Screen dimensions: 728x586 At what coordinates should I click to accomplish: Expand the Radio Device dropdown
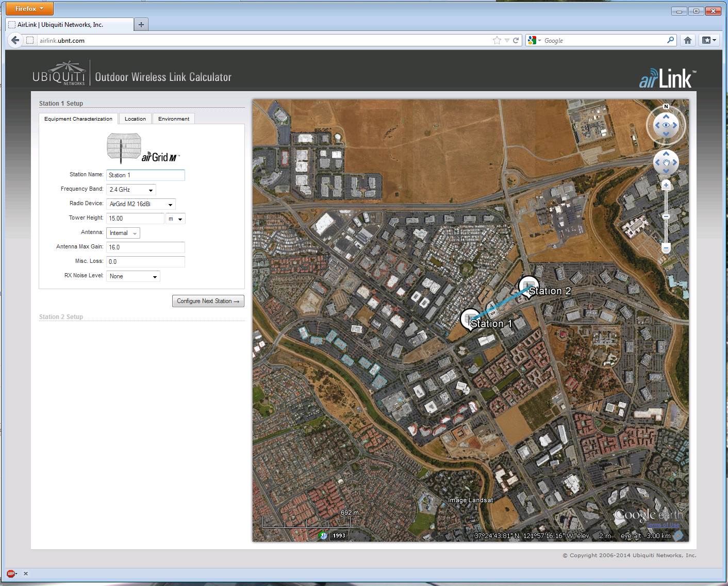[x=141, y=204]
